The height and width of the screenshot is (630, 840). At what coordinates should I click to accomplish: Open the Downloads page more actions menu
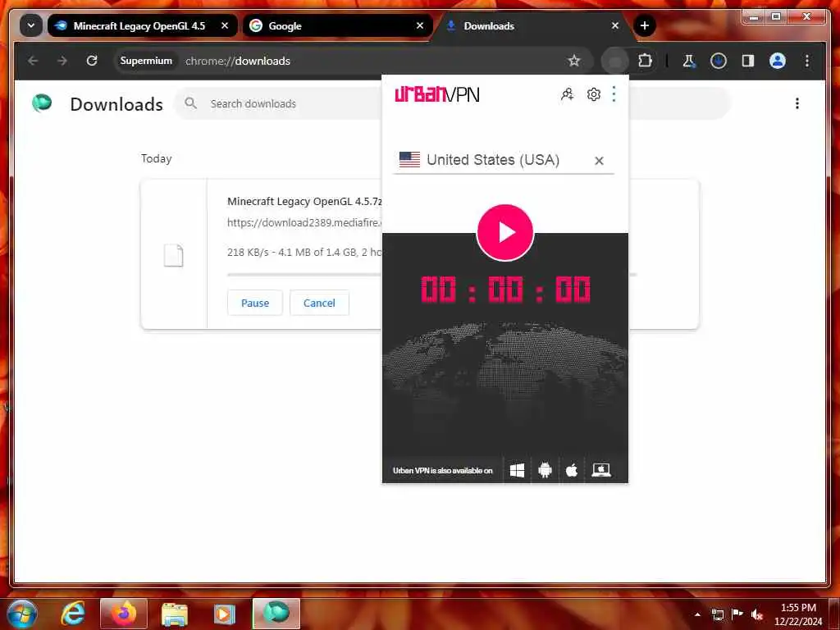point(797,103)
